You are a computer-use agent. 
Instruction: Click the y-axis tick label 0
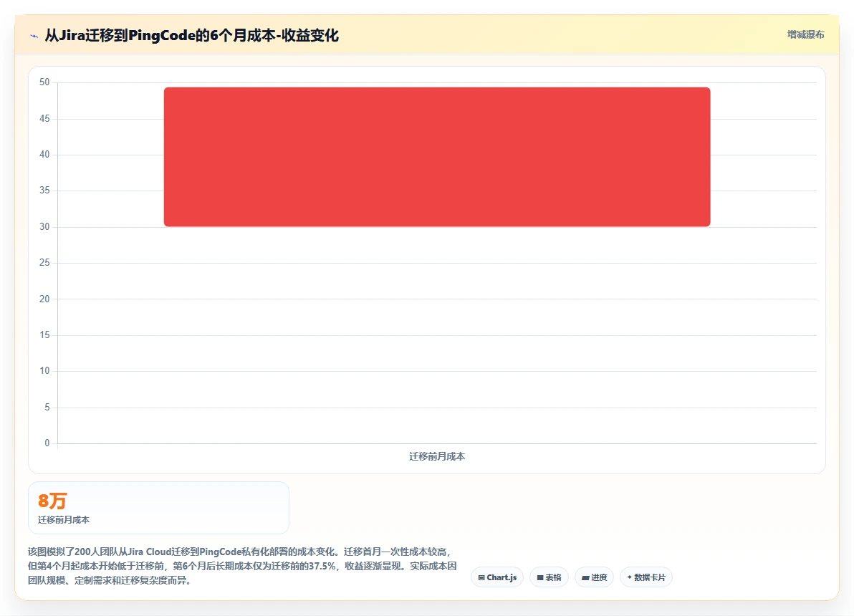47,443
